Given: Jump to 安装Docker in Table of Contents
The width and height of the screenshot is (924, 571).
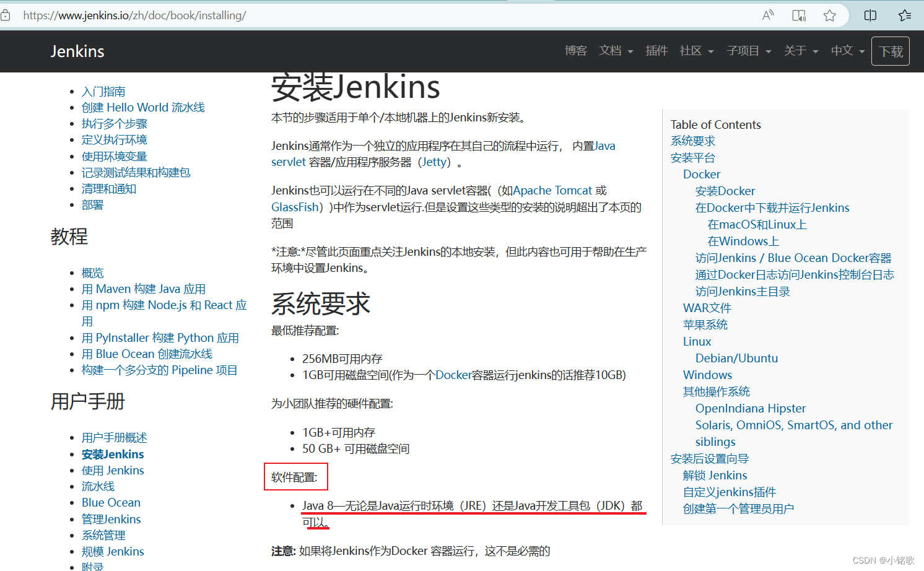Looking at the screenshot, I should click(725, 191).
